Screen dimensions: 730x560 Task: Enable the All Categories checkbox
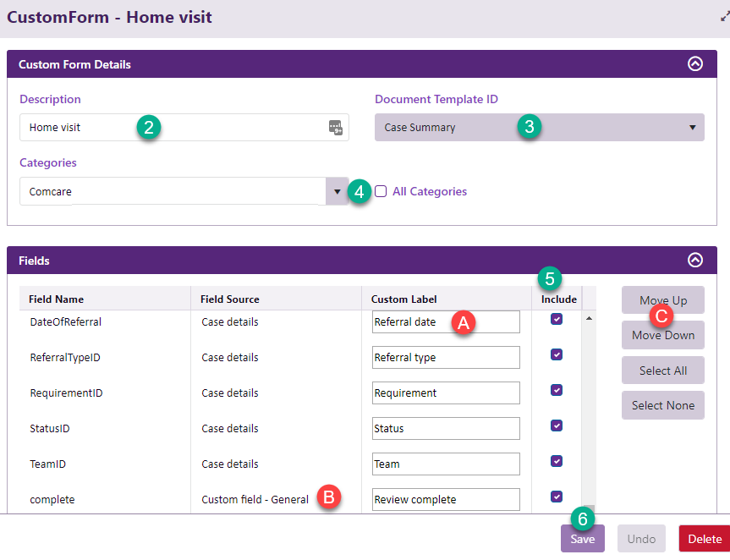(381, 191)
